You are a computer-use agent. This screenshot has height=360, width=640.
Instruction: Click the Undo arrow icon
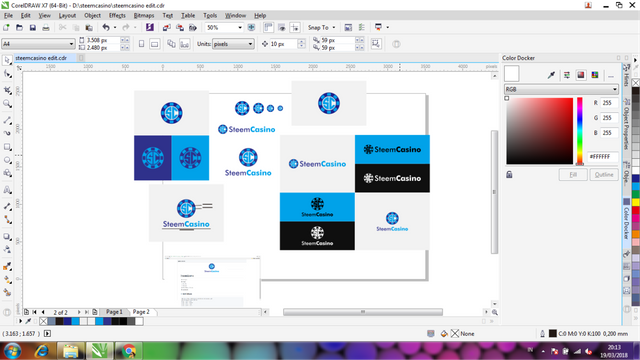(x=106, y=27)
